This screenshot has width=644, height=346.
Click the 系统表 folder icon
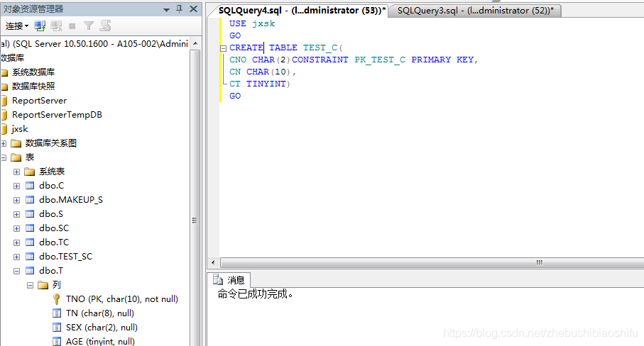(30, 172)
